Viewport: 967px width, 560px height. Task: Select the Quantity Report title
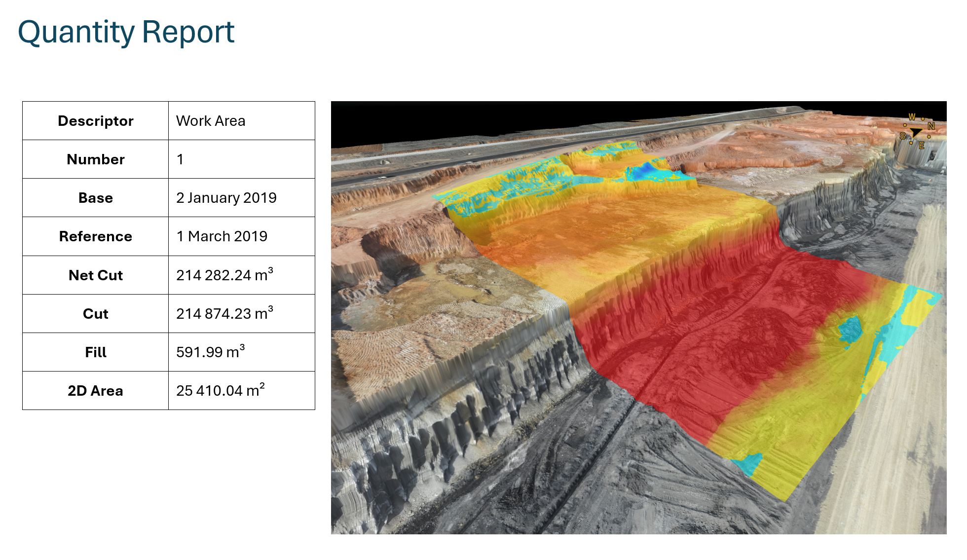click(126, 33)
